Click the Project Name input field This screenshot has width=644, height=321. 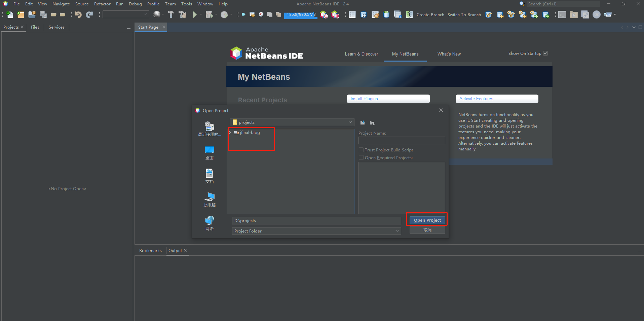[x=402, y=140]
